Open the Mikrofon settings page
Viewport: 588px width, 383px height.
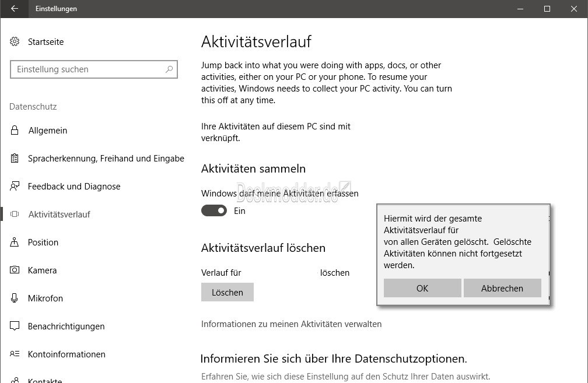(x=45, y=298)
